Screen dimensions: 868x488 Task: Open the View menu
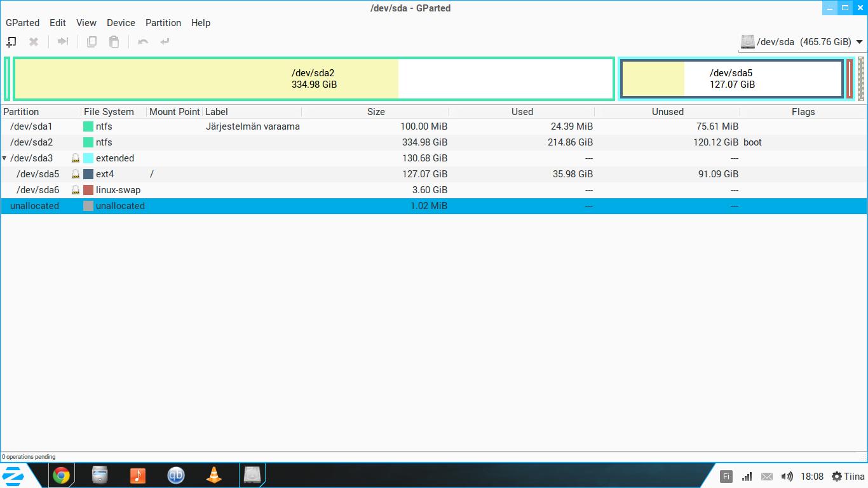pos(86,23)
